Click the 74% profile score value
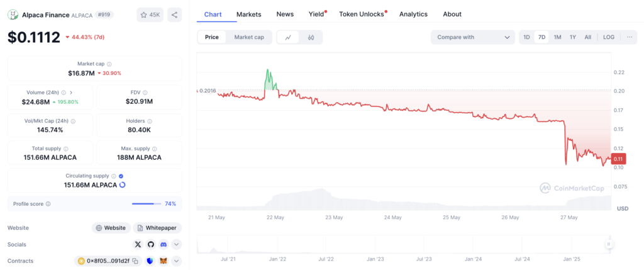This screenshot has height=270, width=644. coord(171,204)
